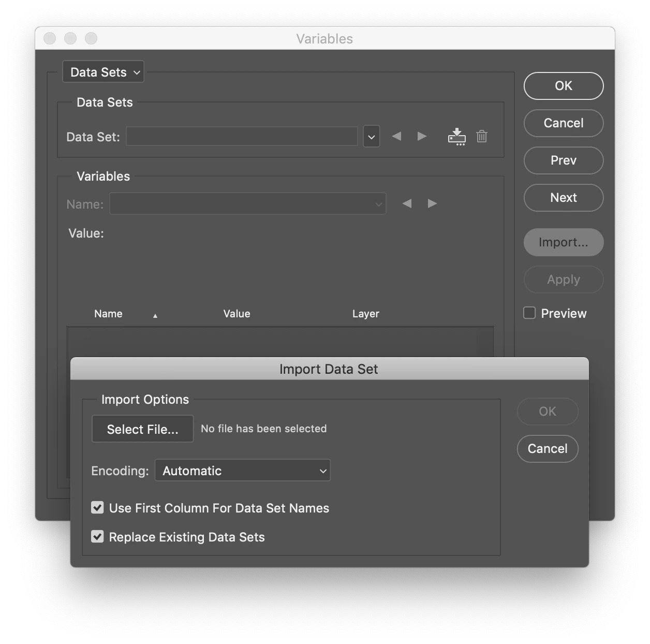
Task: Open the variable Name dropdown
Action: [248, 204]
